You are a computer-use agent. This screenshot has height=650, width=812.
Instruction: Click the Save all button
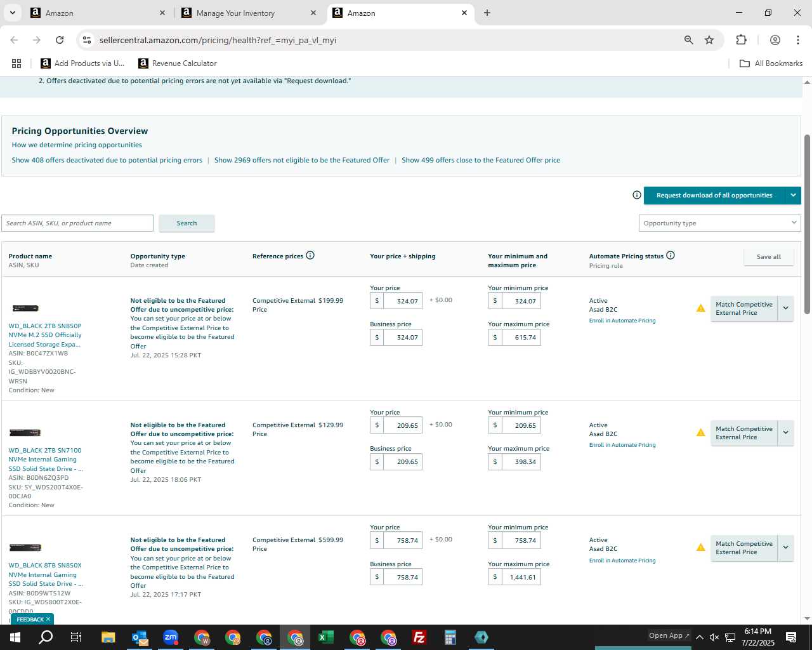tap(768, 256)
